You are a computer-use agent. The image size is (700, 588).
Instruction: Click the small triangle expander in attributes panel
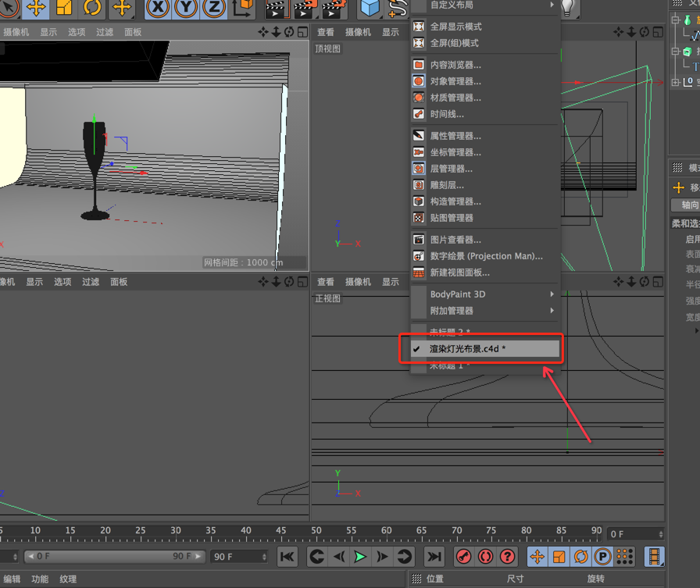tap(696, 330)
